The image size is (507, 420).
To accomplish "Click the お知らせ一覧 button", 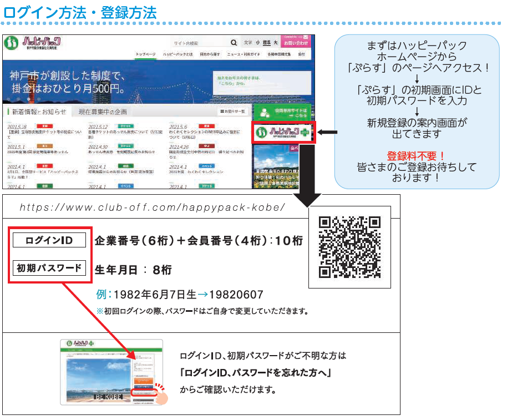I will click(232, 112).
